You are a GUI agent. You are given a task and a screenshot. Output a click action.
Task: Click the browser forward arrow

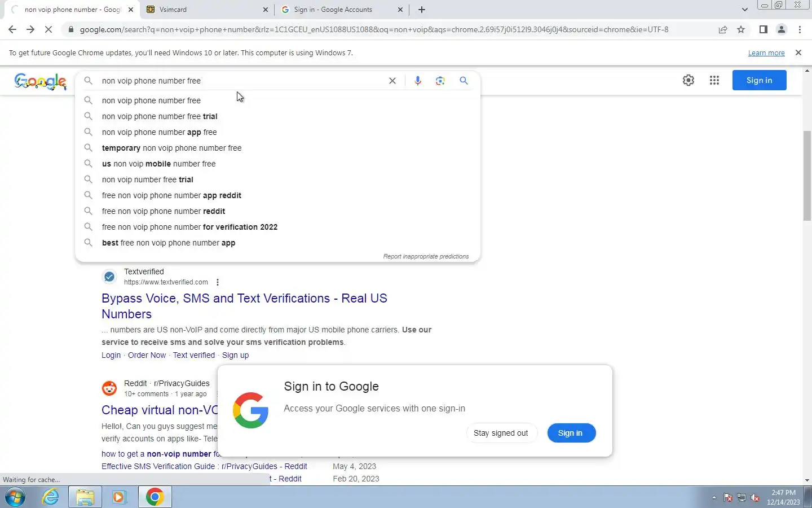(x=30, y=29)
